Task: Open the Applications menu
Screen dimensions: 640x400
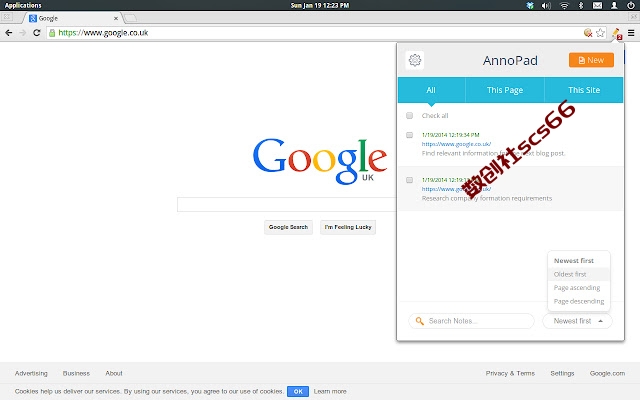Action: coord(23,5)
